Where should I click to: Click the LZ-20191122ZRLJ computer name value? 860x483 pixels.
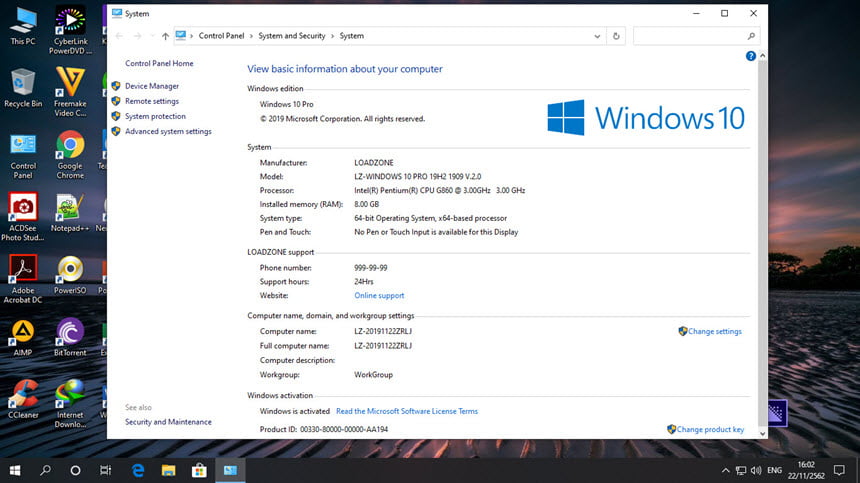click(383, 331)
